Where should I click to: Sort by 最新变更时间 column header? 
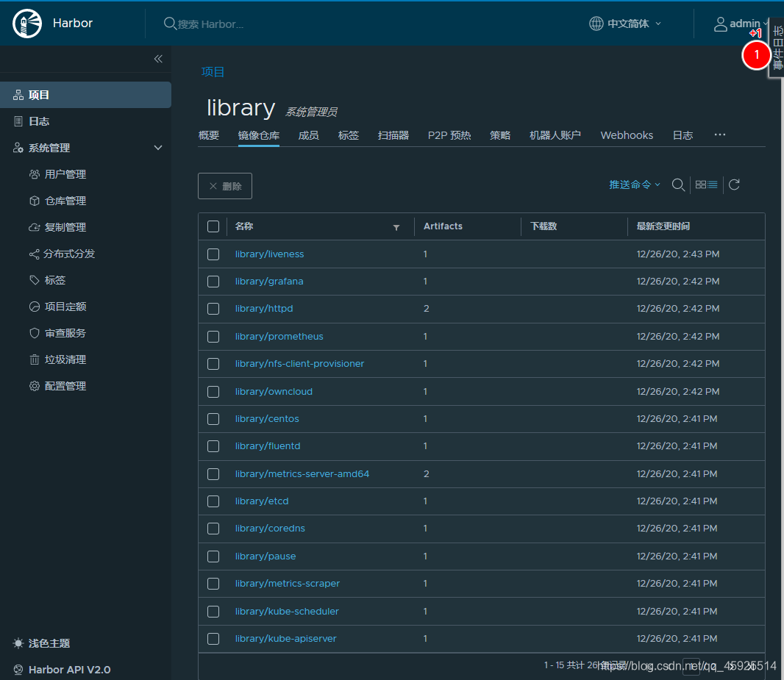663,226
